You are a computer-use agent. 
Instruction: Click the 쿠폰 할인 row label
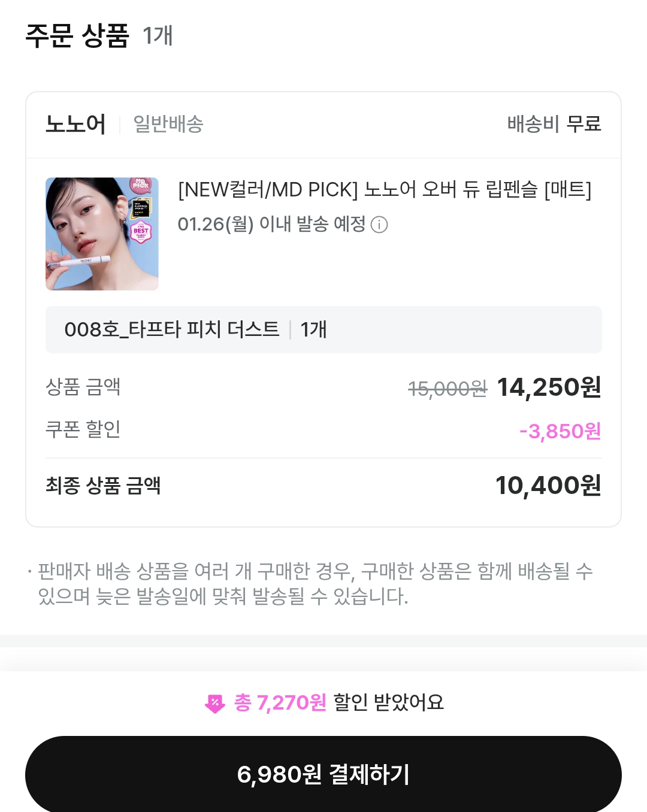click(83, 429)
